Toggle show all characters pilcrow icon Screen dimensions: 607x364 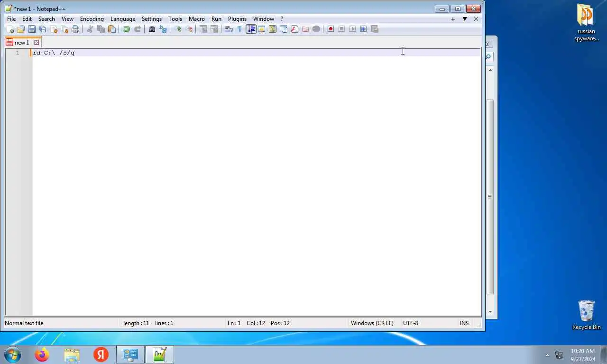pyautogui.click(x=239, y=29)
